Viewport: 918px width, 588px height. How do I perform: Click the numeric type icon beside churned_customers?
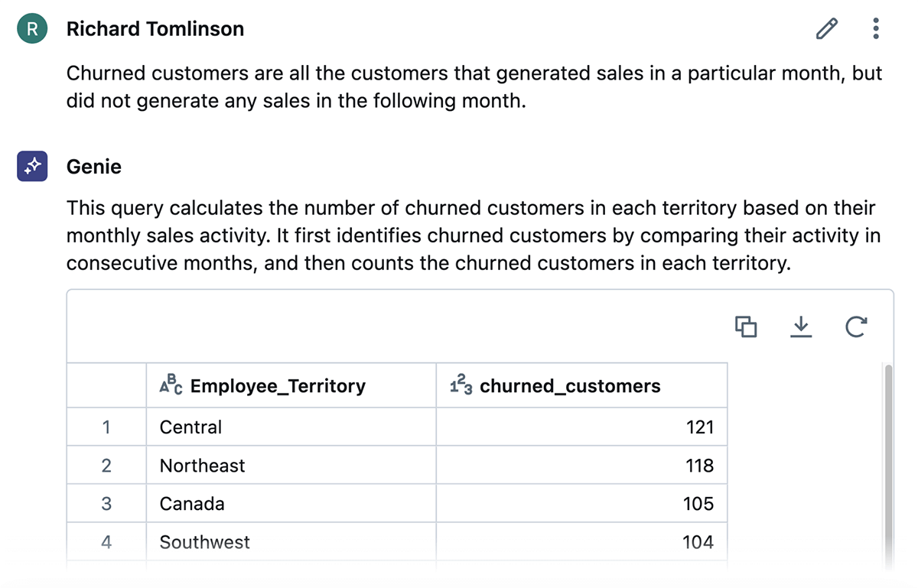pyautogui.click(x=461, y=385)
